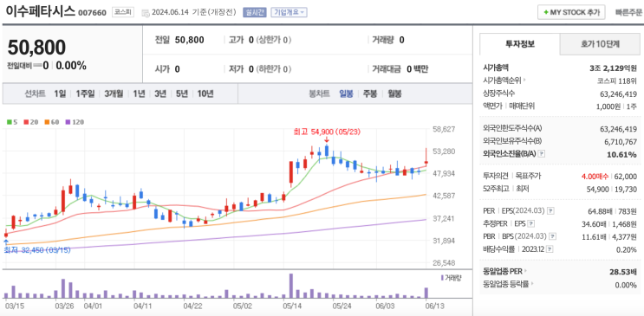Screen dimensions: 644x316
Task: Click the 이수페타시스 stock name heading
Action: [40, 11]
